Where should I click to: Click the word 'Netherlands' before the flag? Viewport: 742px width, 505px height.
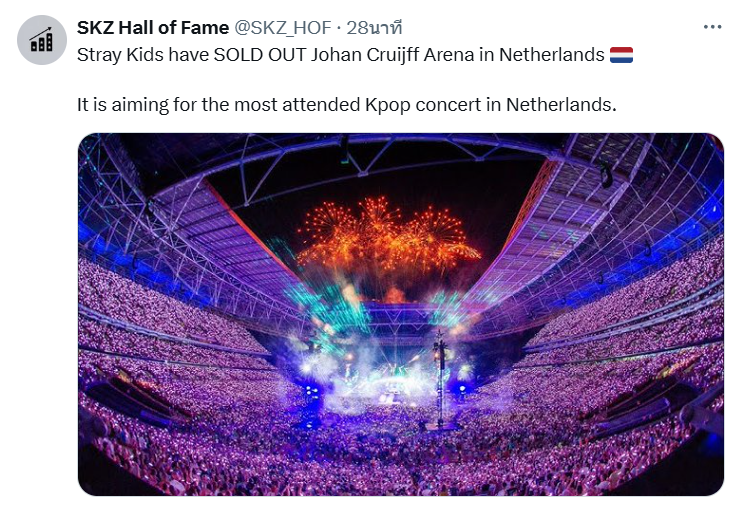[x=552, y=55]
